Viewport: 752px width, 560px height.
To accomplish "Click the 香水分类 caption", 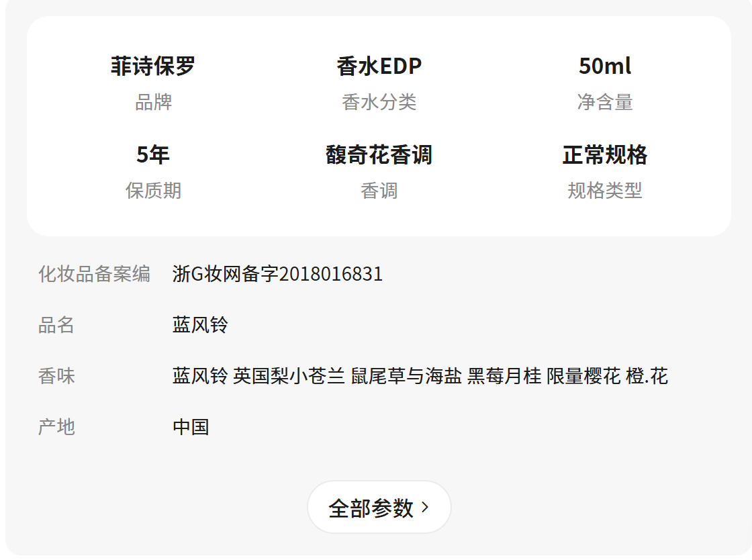I will click(x=379, y=102).
